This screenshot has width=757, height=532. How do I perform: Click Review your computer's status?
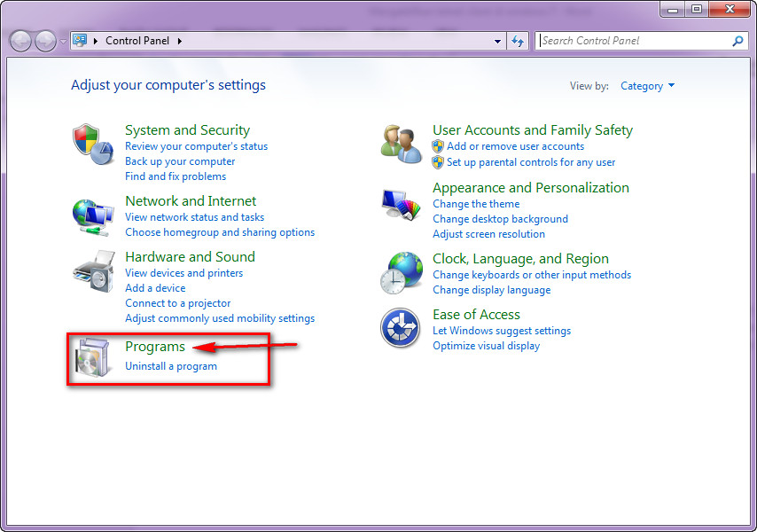[196, 146]
